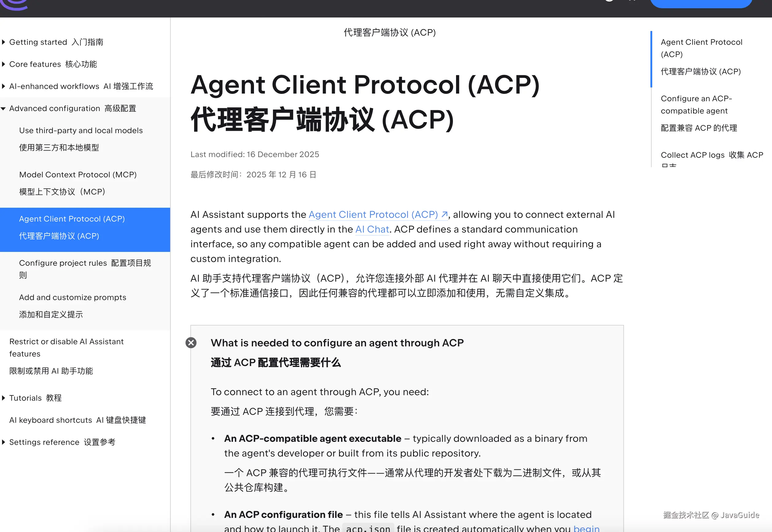
Task: Open Use third-party and local models page
Action: (81, 130)
